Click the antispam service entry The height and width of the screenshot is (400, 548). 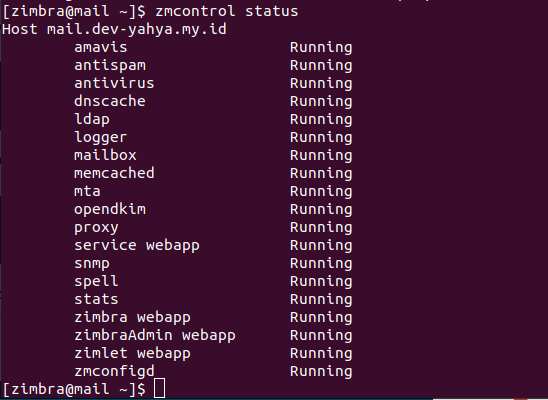[110, 65]
